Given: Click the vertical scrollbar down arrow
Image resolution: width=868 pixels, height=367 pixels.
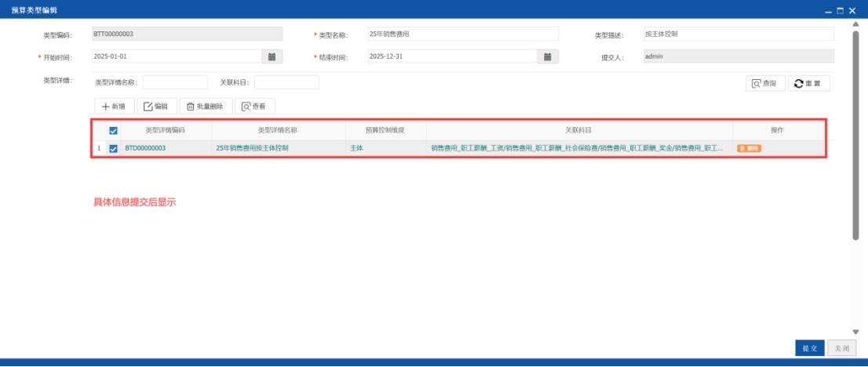Looking at the screenshot, I should coord(855,332).
